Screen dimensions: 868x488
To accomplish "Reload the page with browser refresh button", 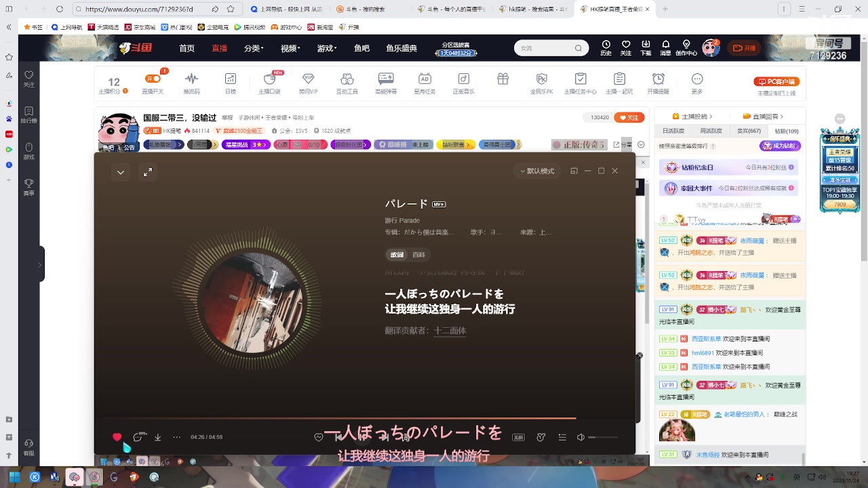I will pos(60,9).
